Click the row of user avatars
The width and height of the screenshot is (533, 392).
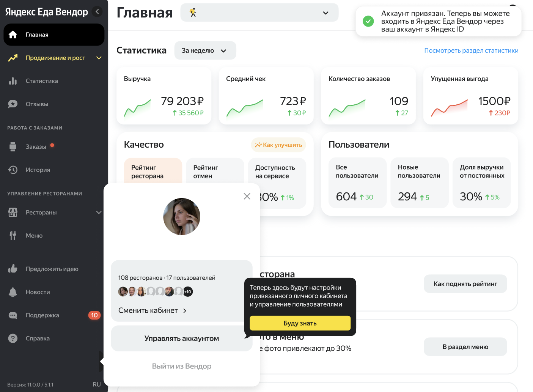(156, 291)
